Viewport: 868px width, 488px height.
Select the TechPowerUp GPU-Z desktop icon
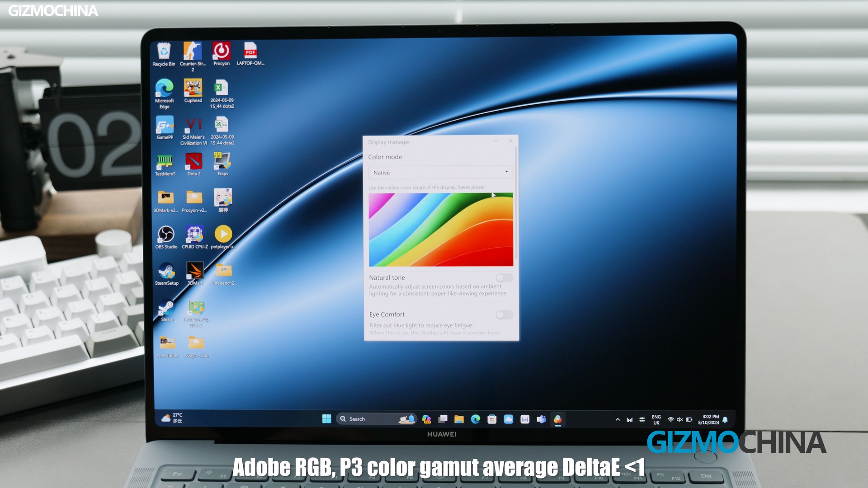[x=196, y=314]
